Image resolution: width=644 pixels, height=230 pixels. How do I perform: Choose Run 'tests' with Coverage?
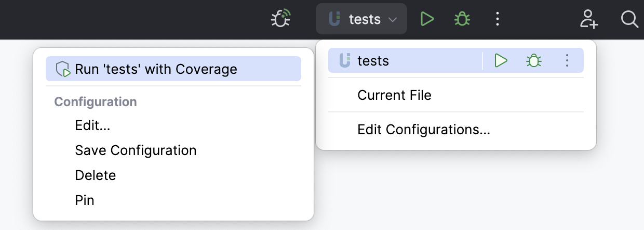click(156, 69)
